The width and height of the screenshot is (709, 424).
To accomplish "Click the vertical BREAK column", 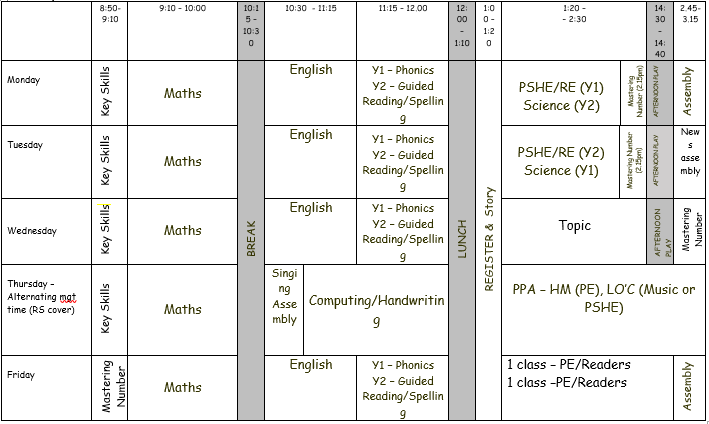I will pos(251,240).
